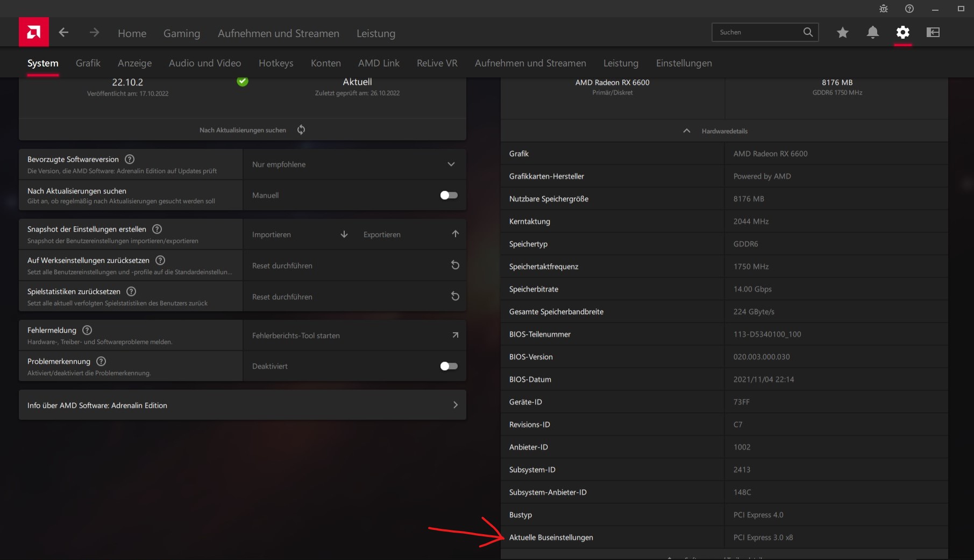This screenshot has width=974, height=560.
Task: Open the notifications bell
Action: tap(873, 32)
